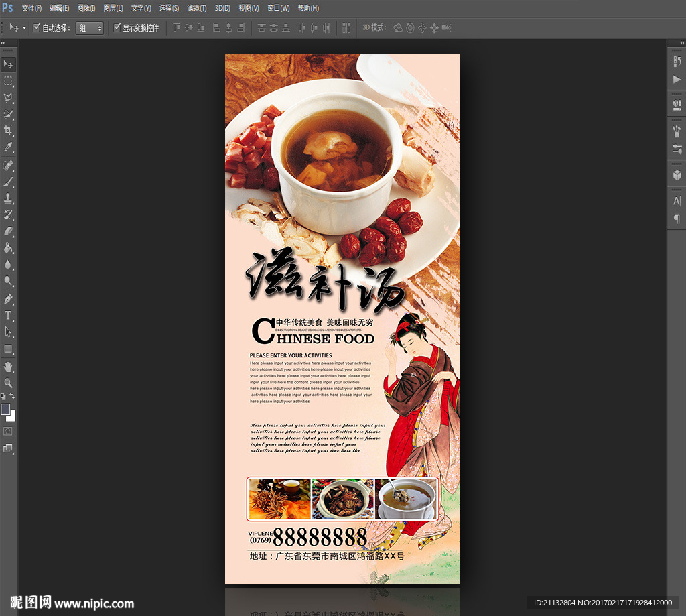Screen dimensions: 686x616
Task: Open the Actions panel play icon
Action: coord(677,79)
